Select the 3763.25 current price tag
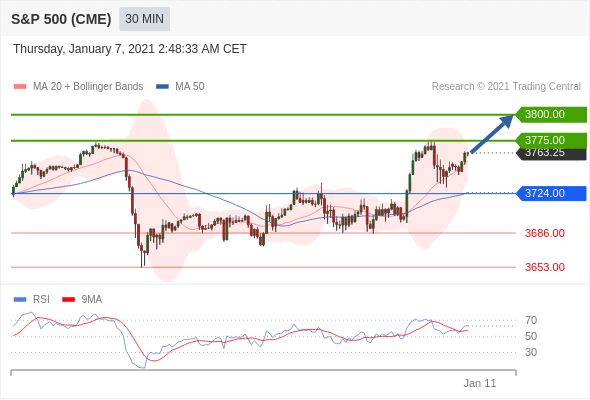Image resolution: width=590 pixels, height=400 pixels. tap(551, 154)
